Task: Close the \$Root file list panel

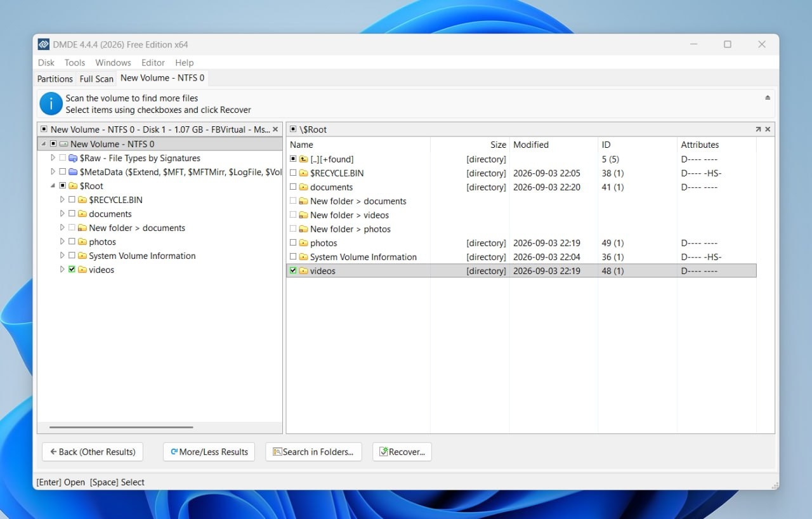Action: 768,129
